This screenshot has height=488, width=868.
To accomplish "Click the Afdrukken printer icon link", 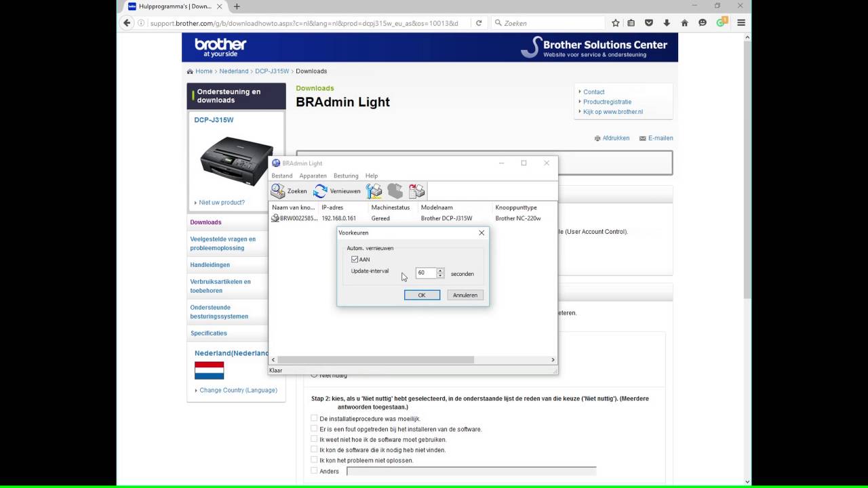I will point(612,138).
